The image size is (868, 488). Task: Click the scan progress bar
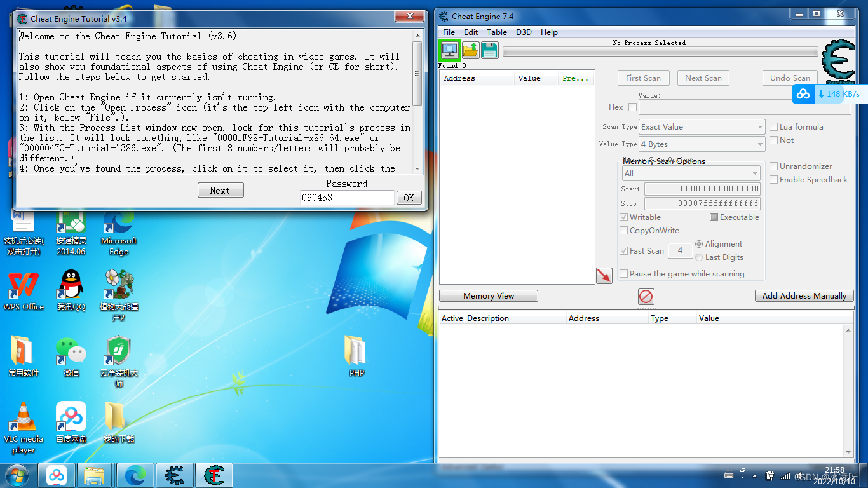click(x=660, y=52)
